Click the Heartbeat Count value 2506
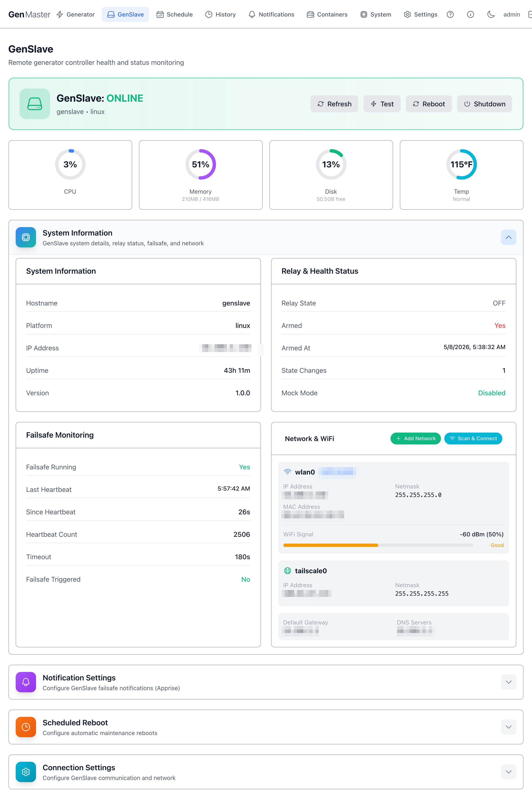 point(242,534)
